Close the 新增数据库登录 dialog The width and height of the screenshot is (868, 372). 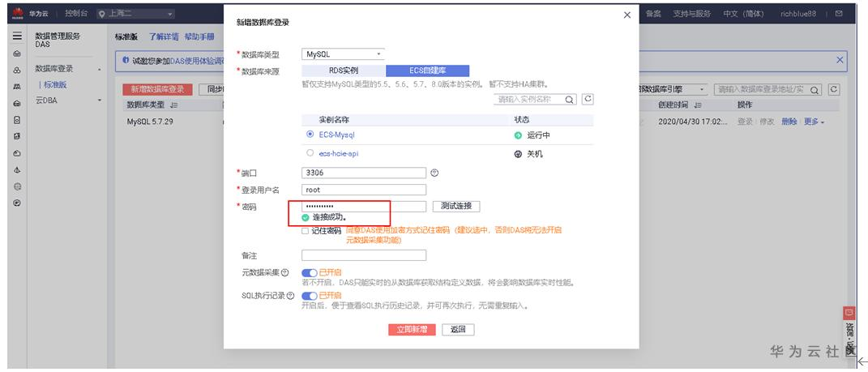tap(626, 15)
